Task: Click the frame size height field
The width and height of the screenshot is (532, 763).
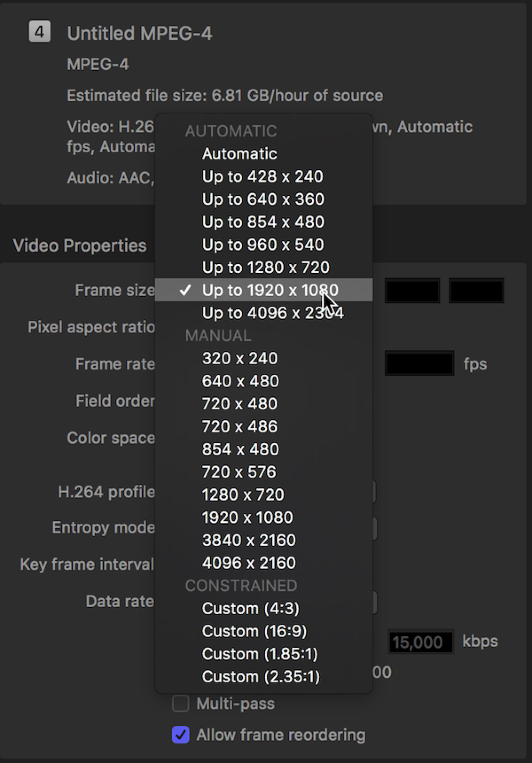Action: tap(476, 291)
